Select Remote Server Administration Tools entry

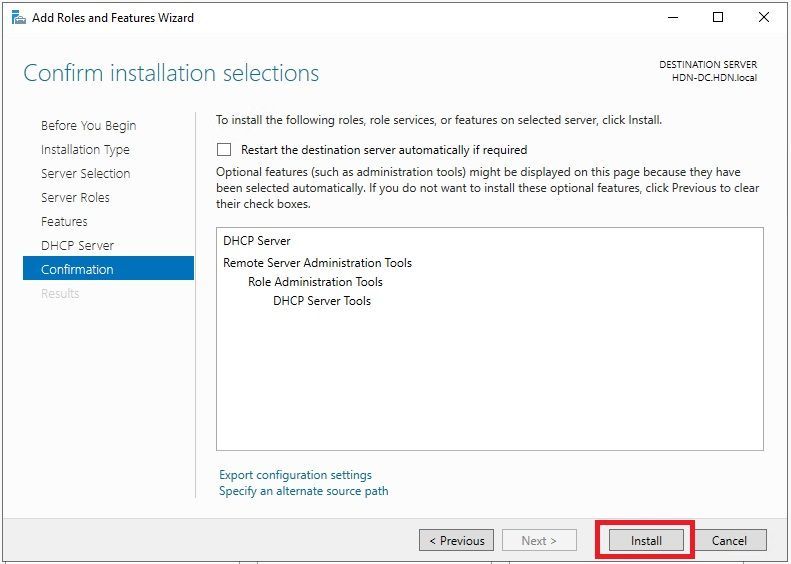point(317,263)
